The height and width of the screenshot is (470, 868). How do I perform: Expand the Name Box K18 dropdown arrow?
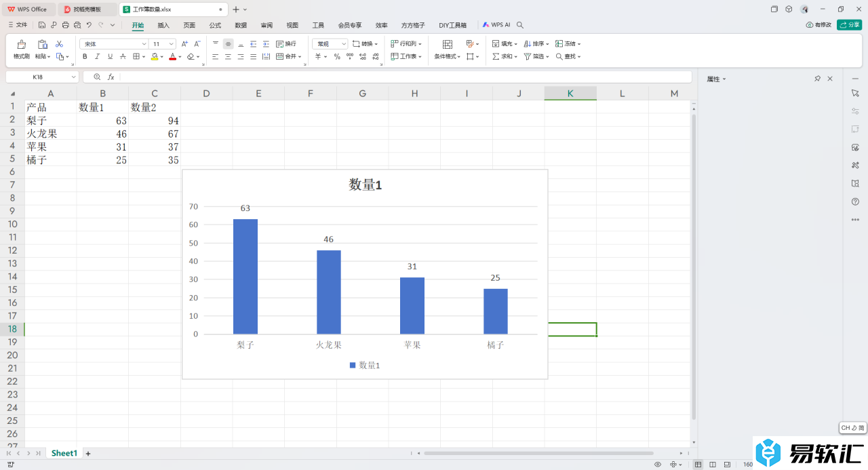tap(73, 77)
